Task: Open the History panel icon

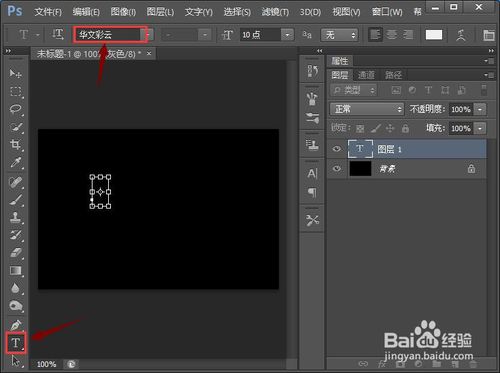Action: pyautogui.click(x=312, y=71)
